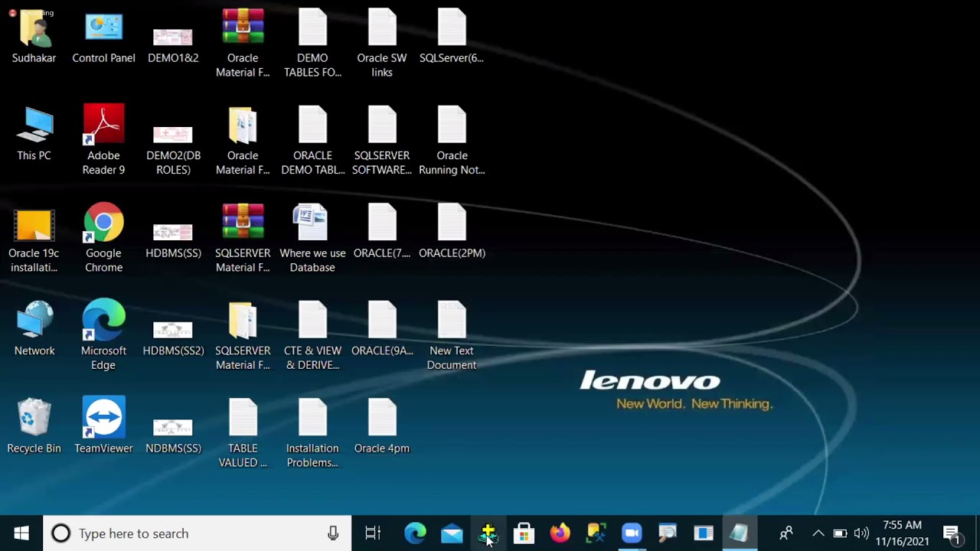Select the SQLSERVER Material folder icon

coord(243,336)
